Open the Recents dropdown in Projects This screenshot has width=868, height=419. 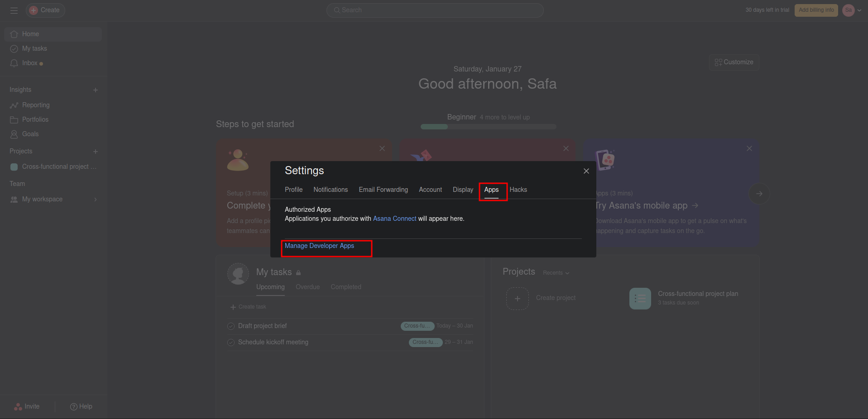(556, 273)
